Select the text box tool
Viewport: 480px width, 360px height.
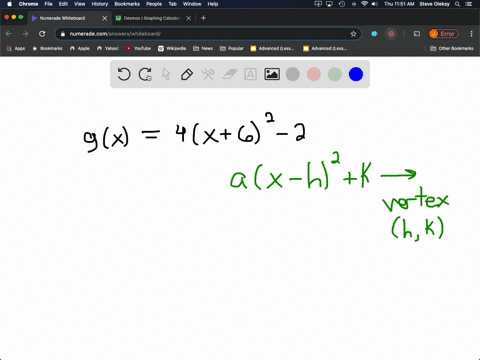(x=250, y=74)
